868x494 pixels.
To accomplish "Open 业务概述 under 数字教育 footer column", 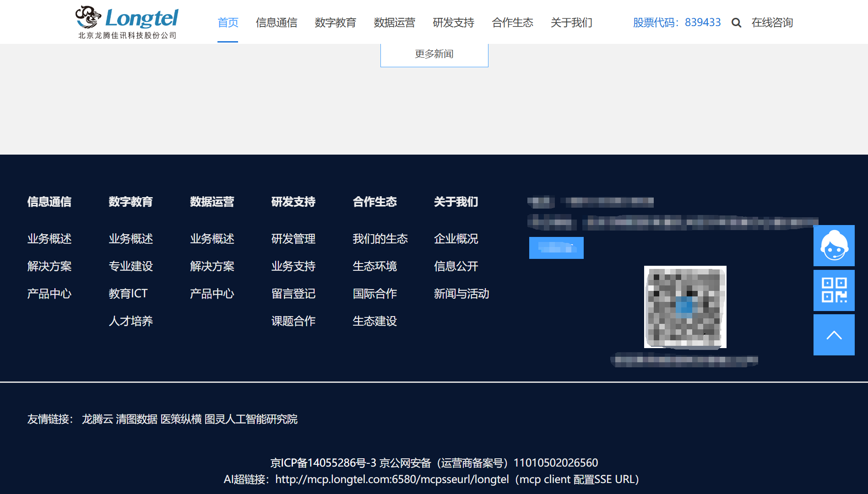I will point(131,239).
